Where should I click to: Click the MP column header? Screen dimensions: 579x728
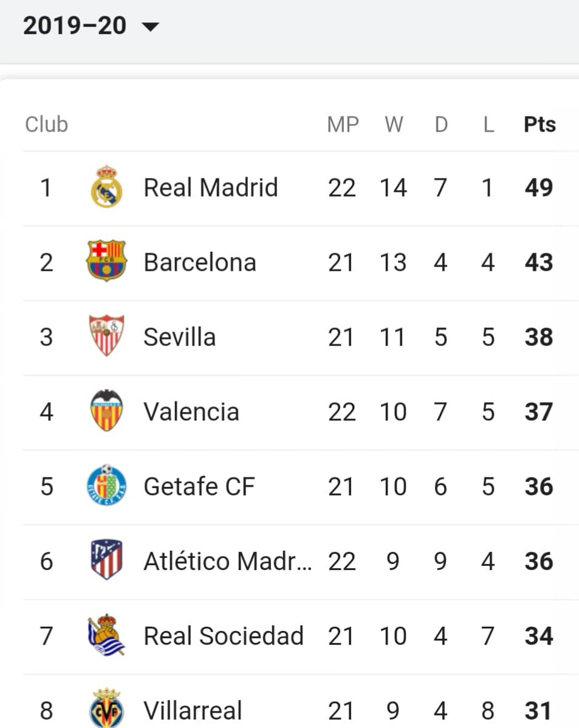343,124
